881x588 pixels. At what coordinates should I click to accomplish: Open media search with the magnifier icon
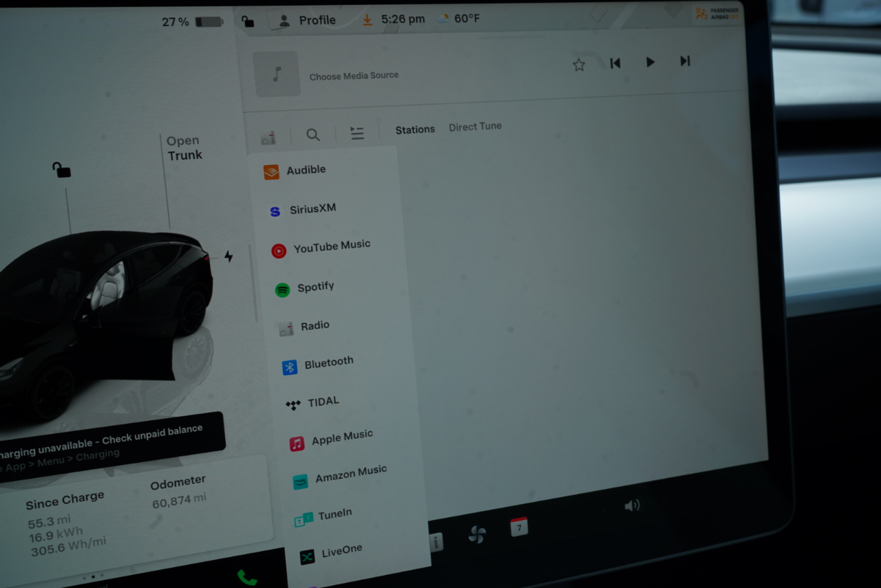[x=313, y=135]
